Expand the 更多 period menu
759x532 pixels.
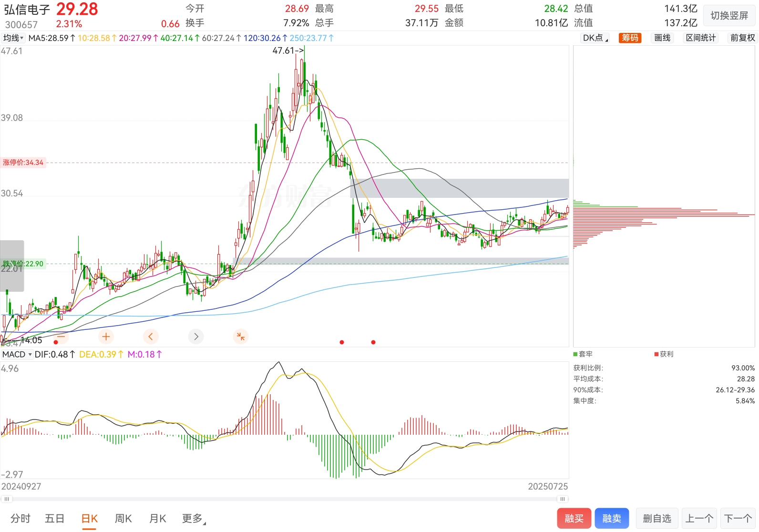[x=194, y=518]
